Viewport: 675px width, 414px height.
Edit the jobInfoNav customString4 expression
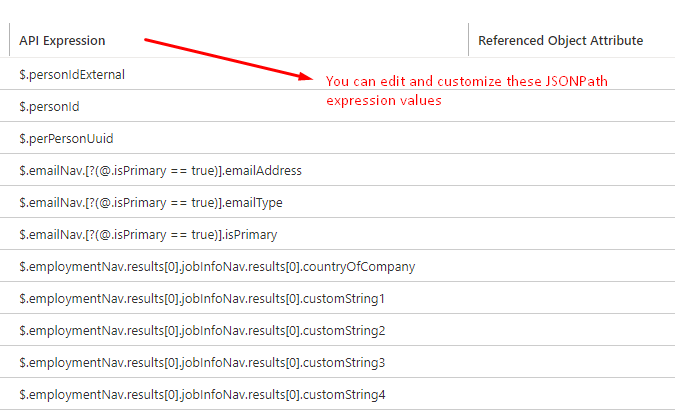(x=202, y=394)
